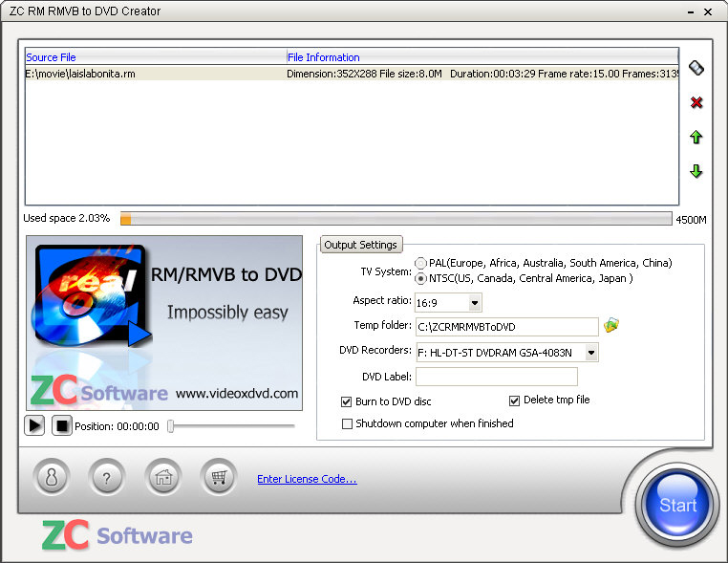The width and height of the screenshot is (728, 563).
Task: Enable Shutdown computer when finished
Action: tap(347, 423)
